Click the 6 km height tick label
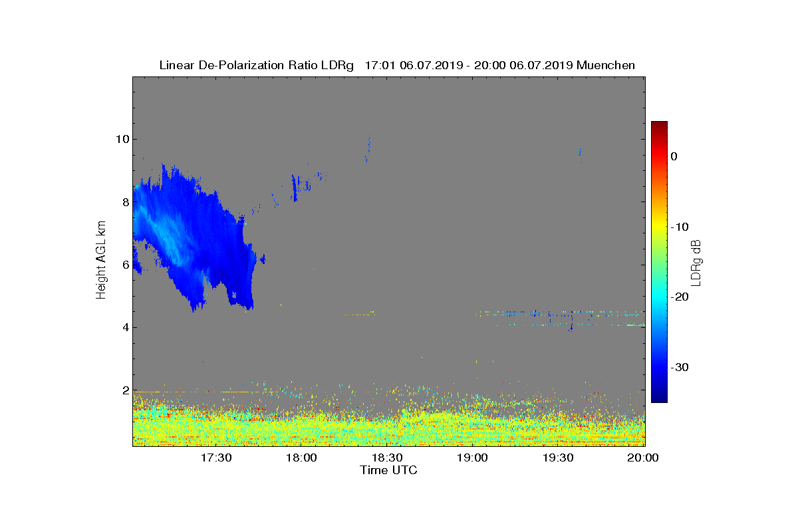The height and width of the screenshot is (532, 798). pyautogui.click(x=124, y=265)
